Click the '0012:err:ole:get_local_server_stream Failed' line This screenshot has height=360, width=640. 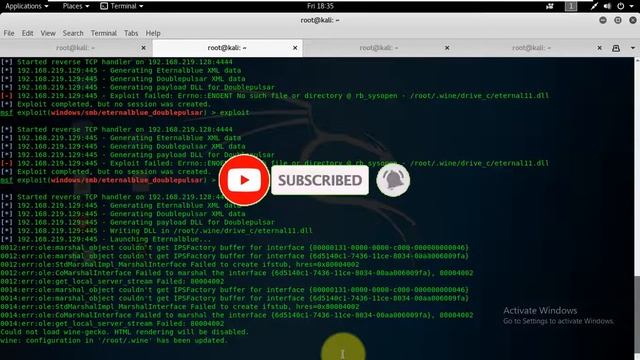(x=112, y=281)
